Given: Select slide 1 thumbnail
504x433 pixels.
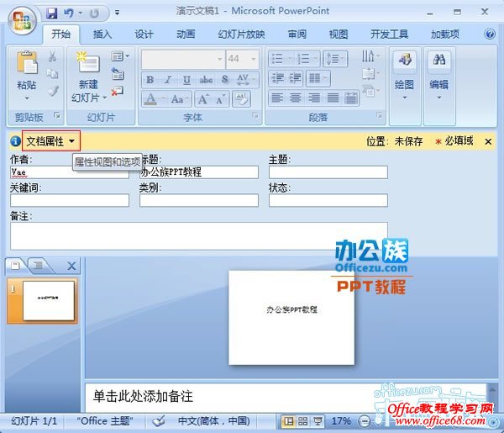Looking at the screenshot, I should point(48,300).
